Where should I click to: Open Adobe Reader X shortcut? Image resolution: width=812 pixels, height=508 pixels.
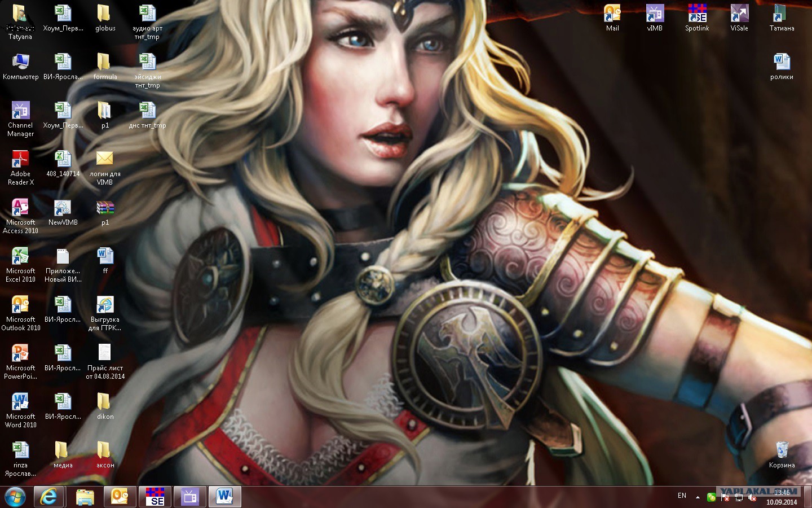(20, 168)
